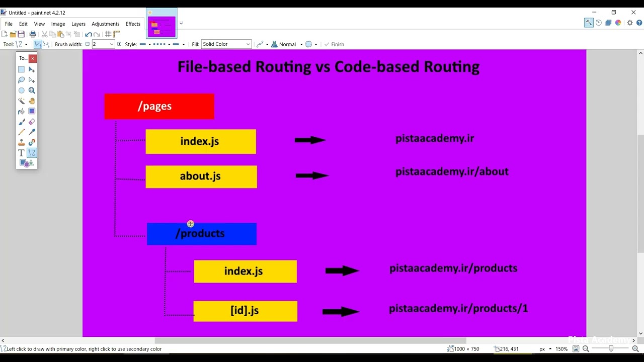The height and width of the screenshot is (362, 644).
Task: Click the Finish button
Action: pyautogui.click(x=334, y=44)
